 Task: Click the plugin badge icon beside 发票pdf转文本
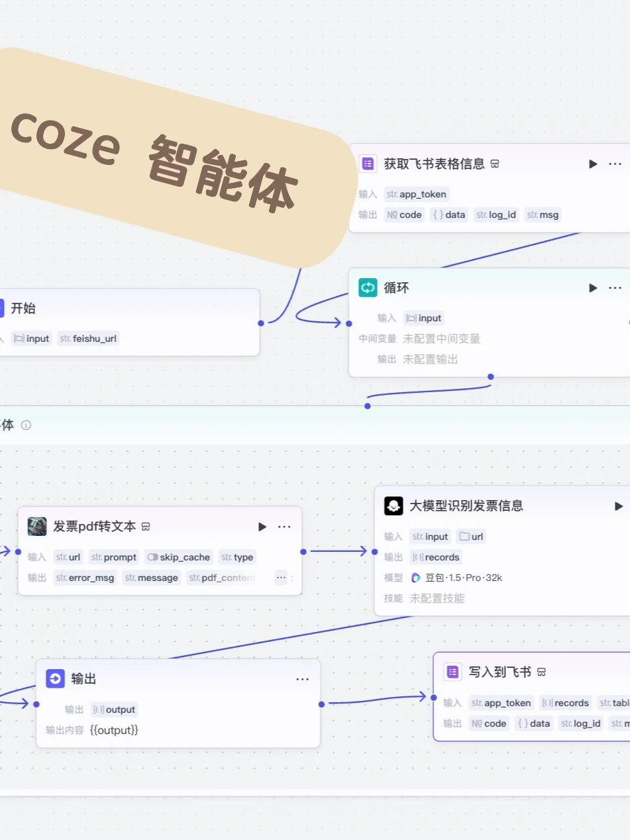(x=146, y=527)
